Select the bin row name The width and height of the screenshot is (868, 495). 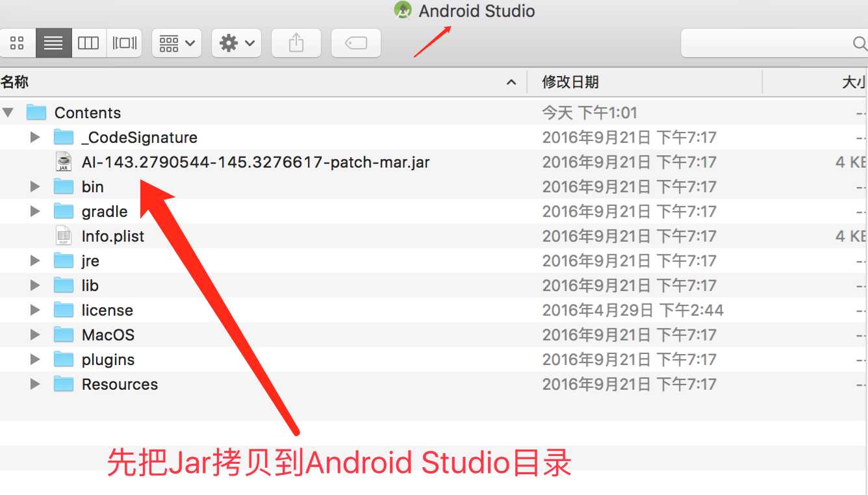click(93, 186)
